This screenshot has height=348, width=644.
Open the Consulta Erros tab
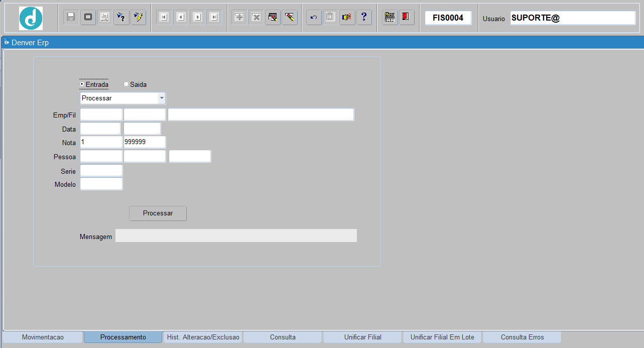522,337
